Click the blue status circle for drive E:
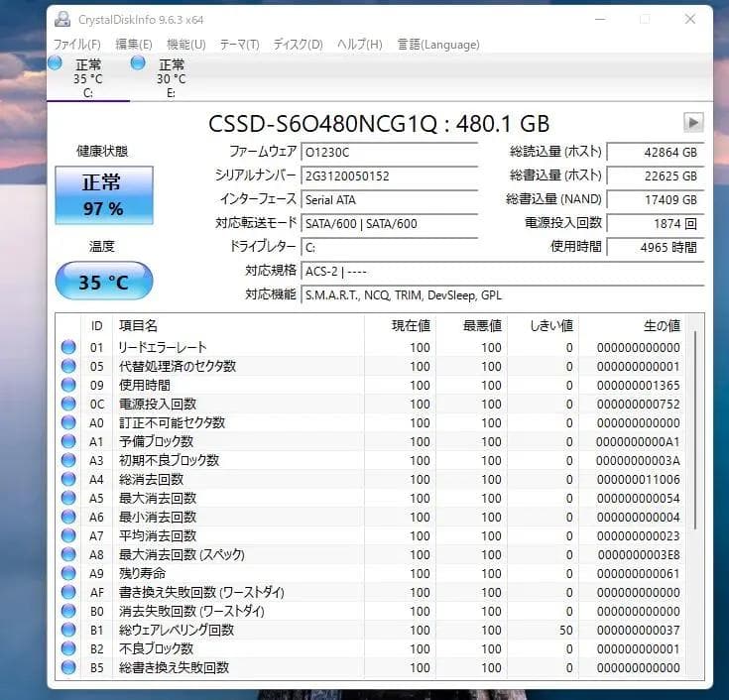 click(x=138, y=62)
